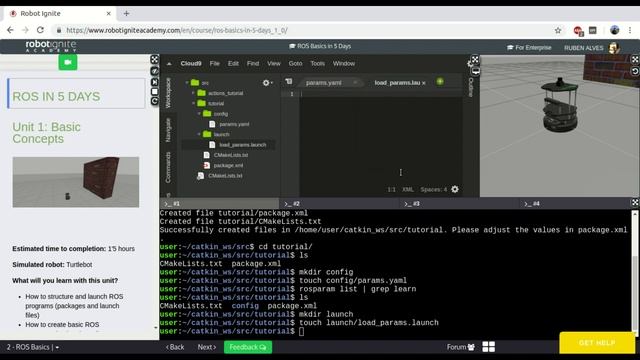Viewport: 640px width, 360px height.
Task: Collapse the Cloud9 menu bar with the up arrow
Action: coord(169,64)
